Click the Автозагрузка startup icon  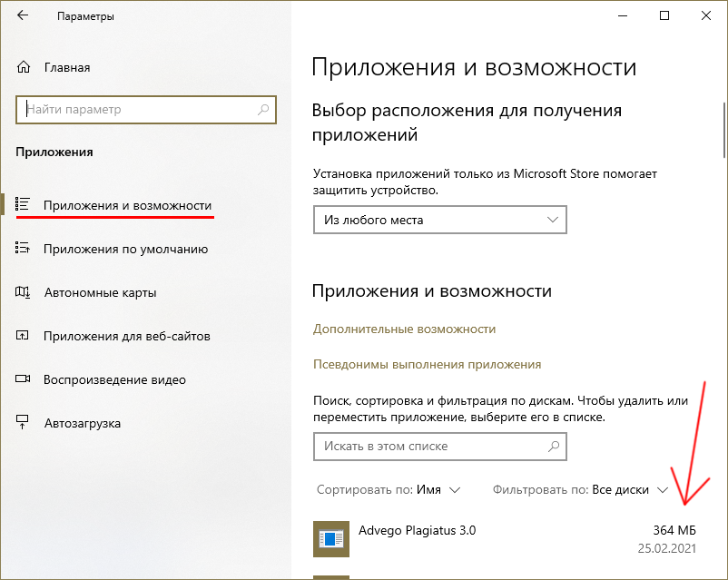(24, 423)
